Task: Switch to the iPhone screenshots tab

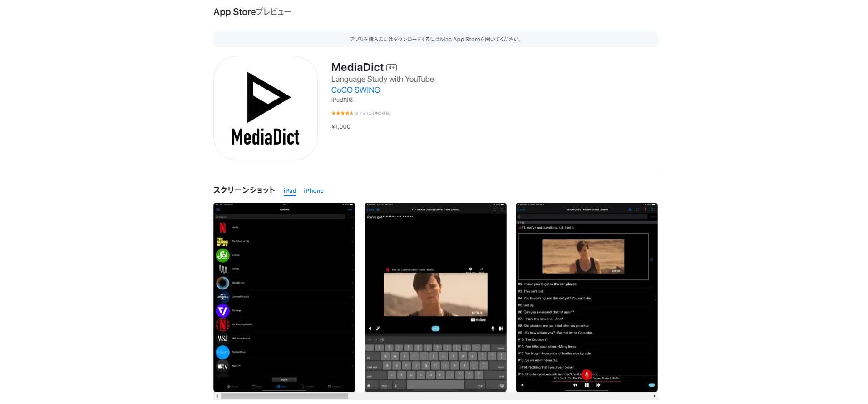Action: 314,190
